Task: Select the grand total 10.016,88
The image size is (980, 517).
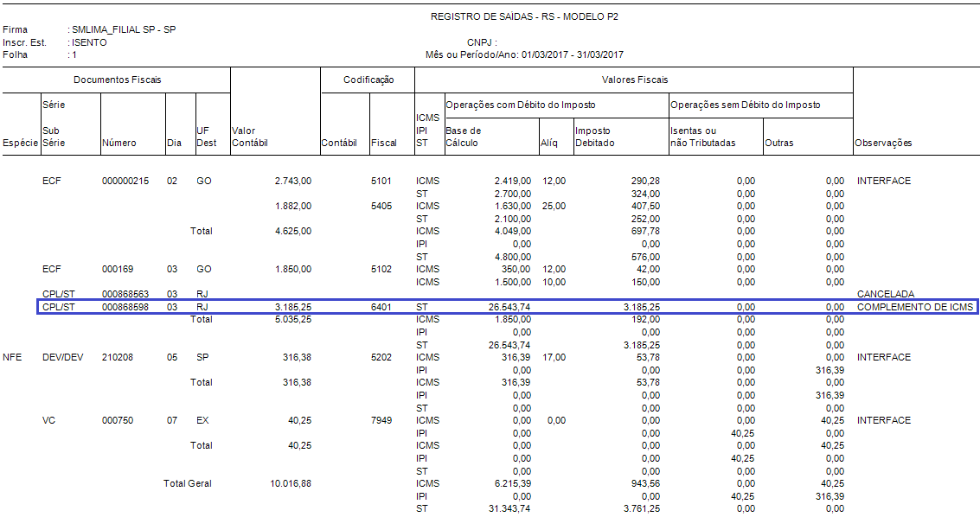Action: click(x=291, y=483)
